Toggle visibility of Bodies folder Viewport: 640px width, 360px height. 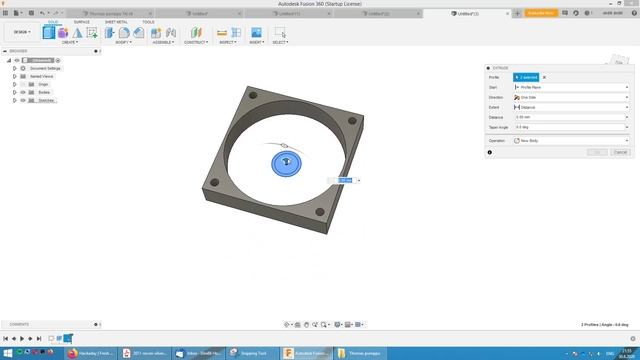23,92
